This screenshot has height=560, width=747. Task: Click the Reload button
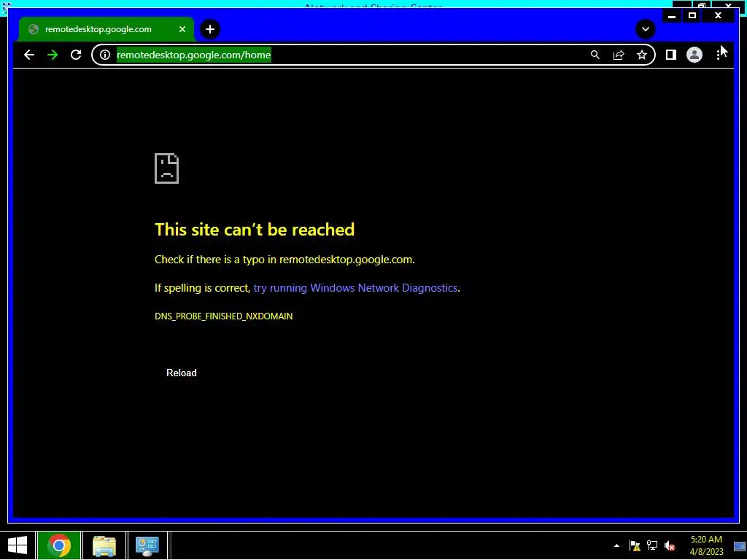pyautogui.click(x=182, y=373)
